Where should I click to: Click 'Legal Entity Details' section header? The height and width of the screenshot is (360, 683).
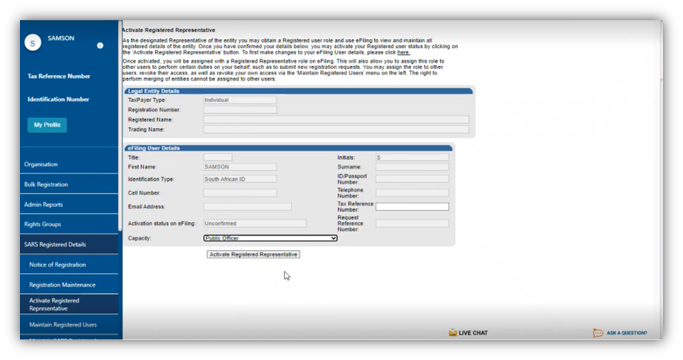(x=153, y=91)
